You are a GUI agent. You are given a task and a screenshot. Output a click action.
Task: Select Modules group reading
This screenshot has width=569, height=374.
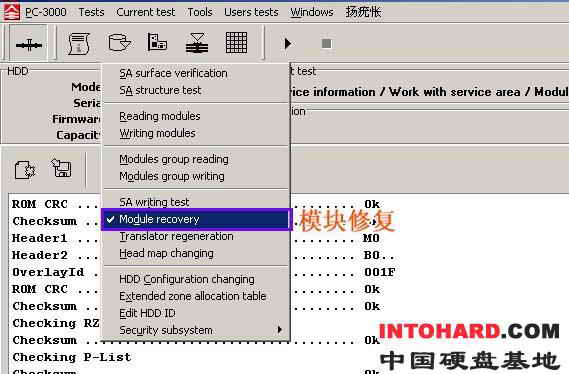tap(196, 159)
